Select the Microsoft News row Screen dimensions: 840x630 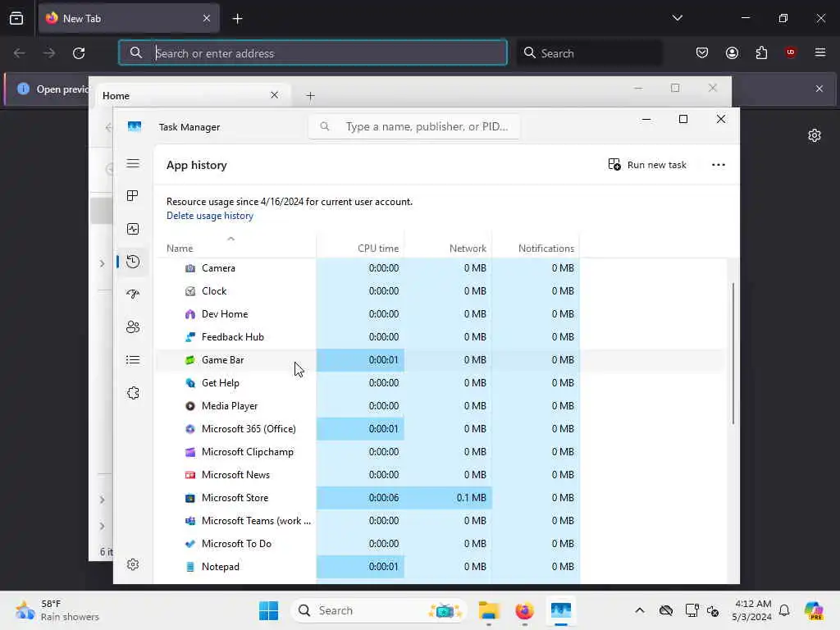pyautogui.click(x=441, y=475)
